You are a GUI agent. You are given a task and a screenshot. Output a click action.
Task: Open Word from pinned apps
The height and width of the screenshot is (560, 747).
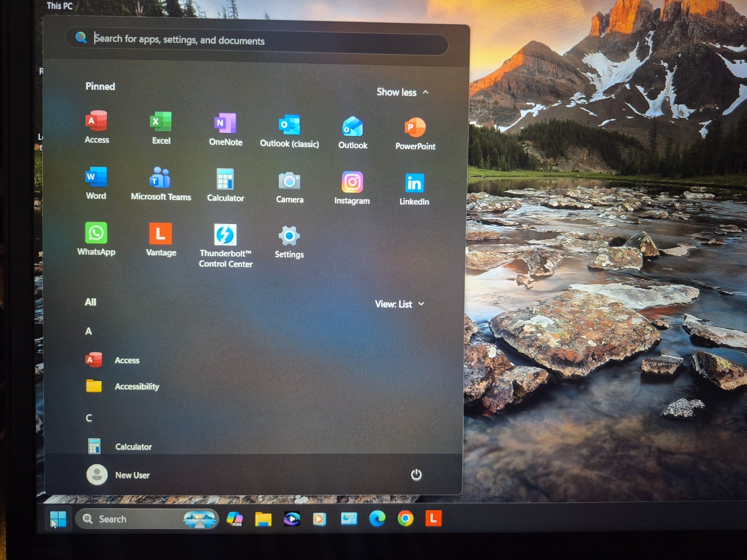point(96,183)
